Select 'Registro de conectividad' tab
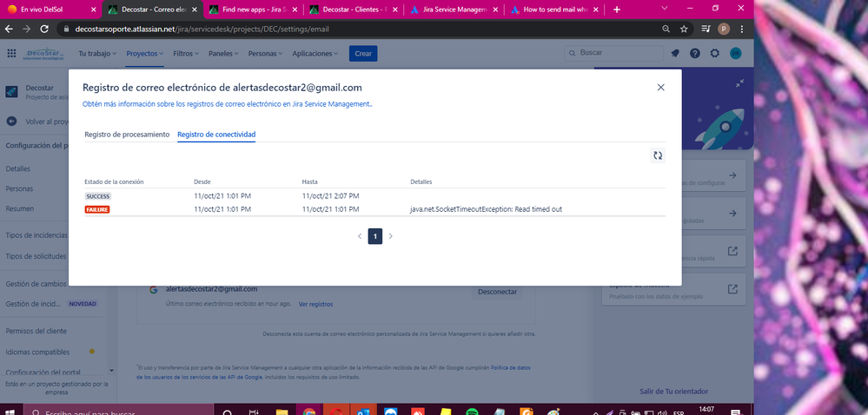 coord(215,135)
